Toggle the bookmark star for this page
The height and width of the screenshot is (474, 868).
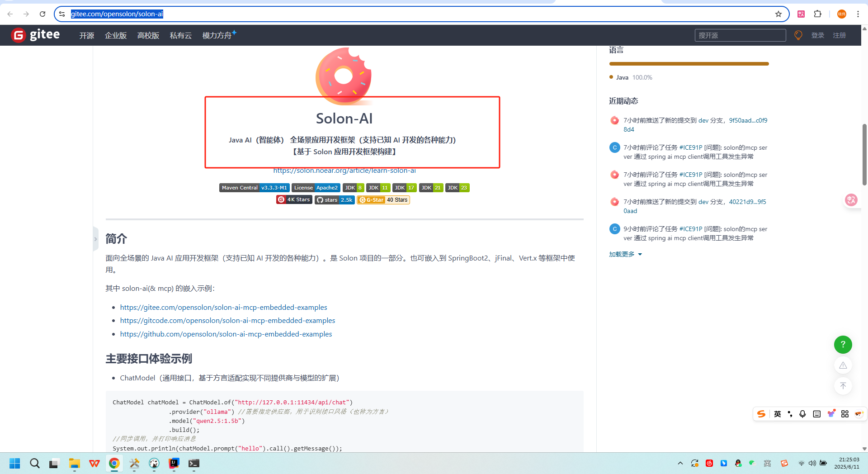point(778,14)
